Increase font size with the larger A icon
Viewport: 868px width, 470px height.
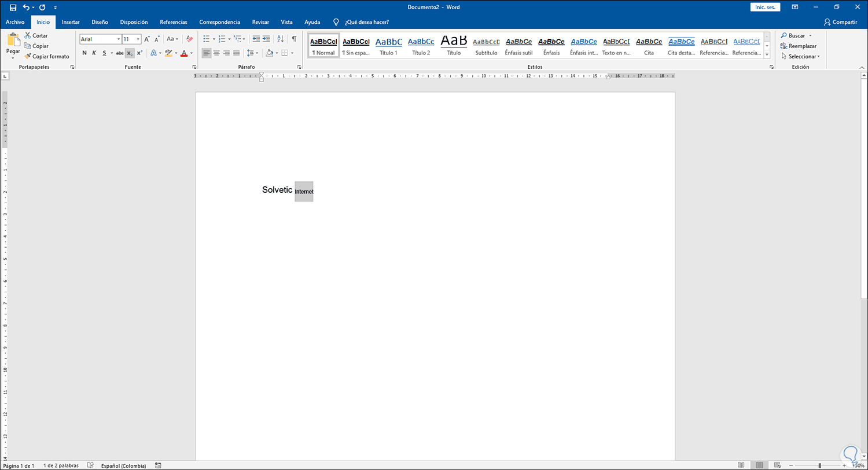pyautogui.click(x=147, y=39)
